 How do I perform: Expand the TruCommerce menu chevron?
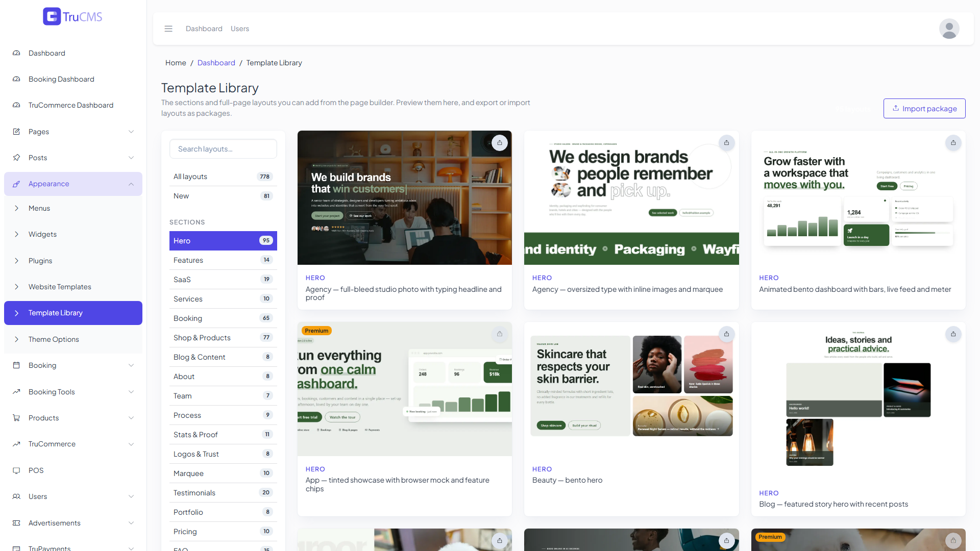tap(131, 444)
